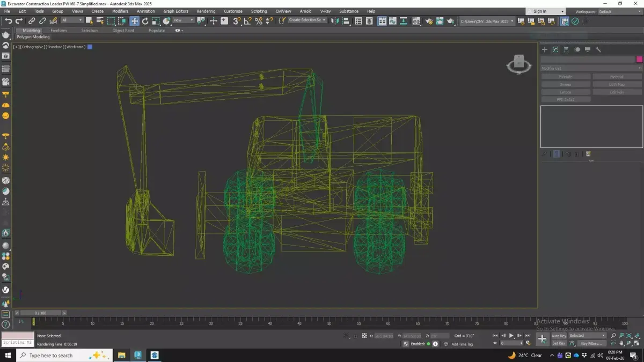Activate the Select and Scale tool
Screen dimensions: 644x362
coord(156,21)
